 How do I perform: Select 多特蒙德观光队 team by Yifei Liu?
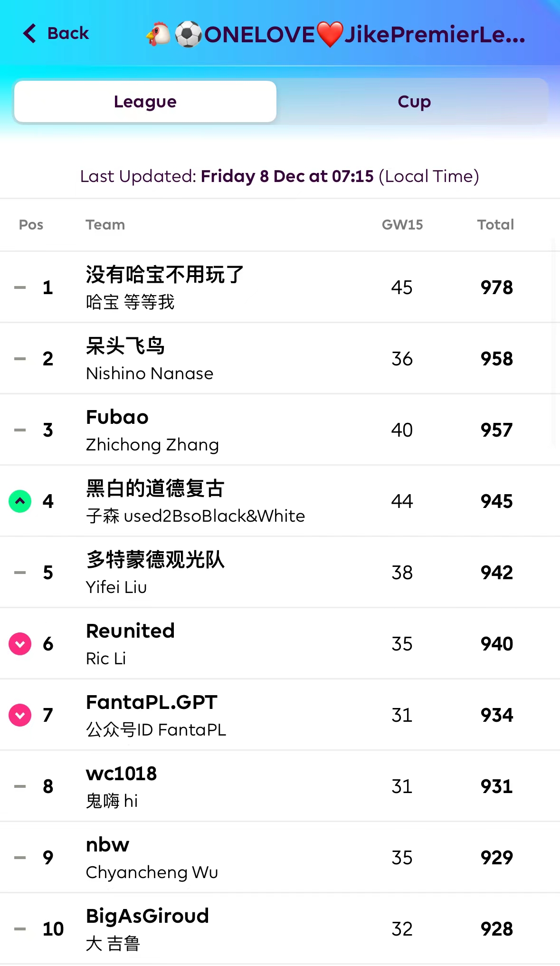(155, 560)
